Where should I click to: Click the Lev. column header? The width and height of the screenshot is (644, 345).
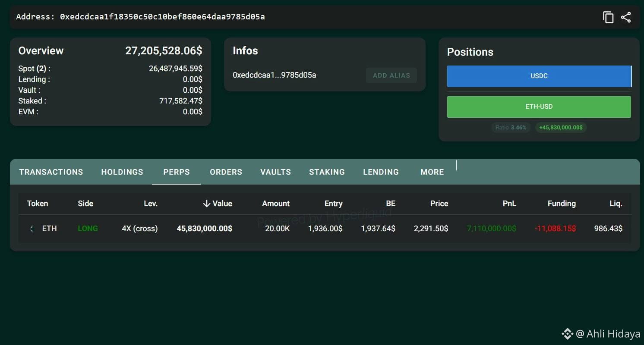pos(150,204)
